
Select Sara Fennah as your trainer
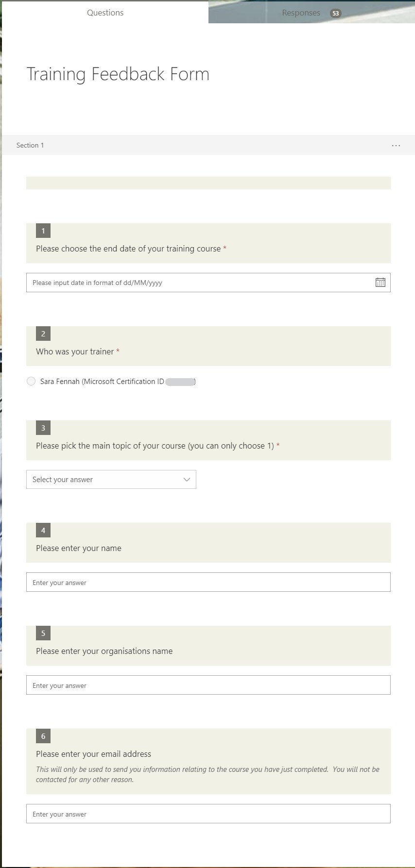pyautogui.click(x=31, y=381)
